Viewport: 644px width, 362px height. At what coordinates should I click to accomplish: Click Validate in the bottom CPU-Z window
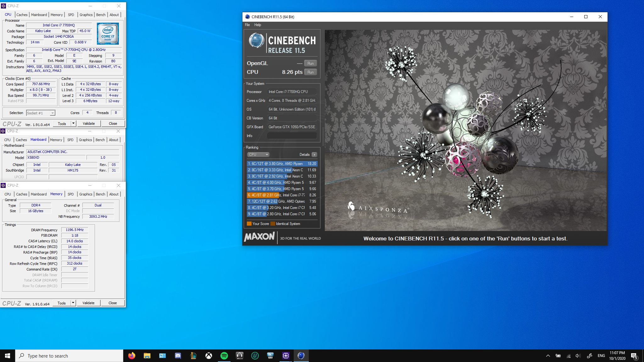[x=88, y=303]
